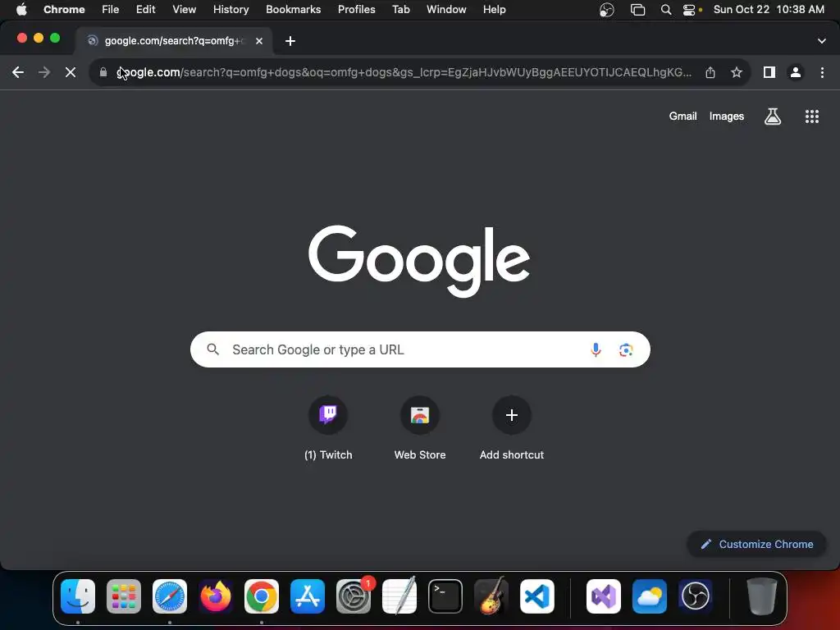Viewport: 840px width, 630px height.
Task: Open Search Labs flask icon
Action: 772,116
